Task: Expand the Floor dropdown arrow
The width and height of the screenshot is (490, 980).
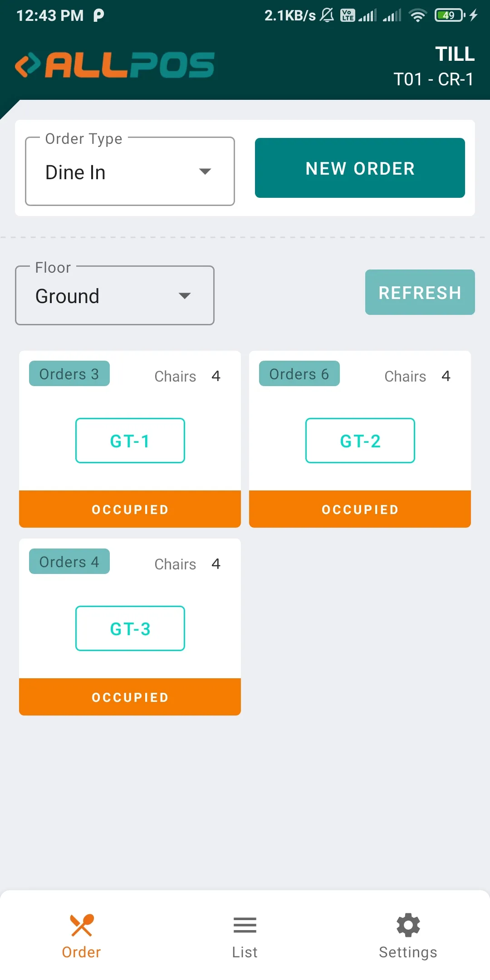Action: 185,296
